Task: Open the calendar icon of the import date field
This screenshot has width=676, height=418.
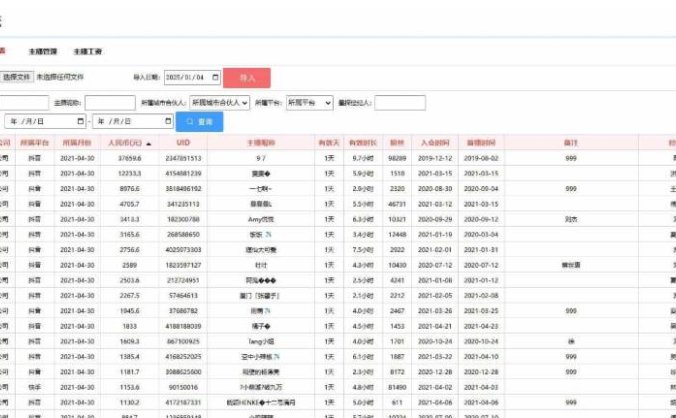Action: point(216,77)
